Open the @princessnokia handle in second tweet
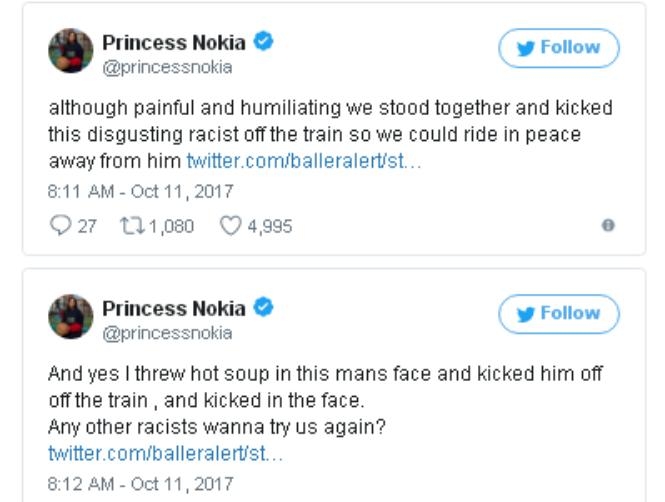 (x=167, y=333)
